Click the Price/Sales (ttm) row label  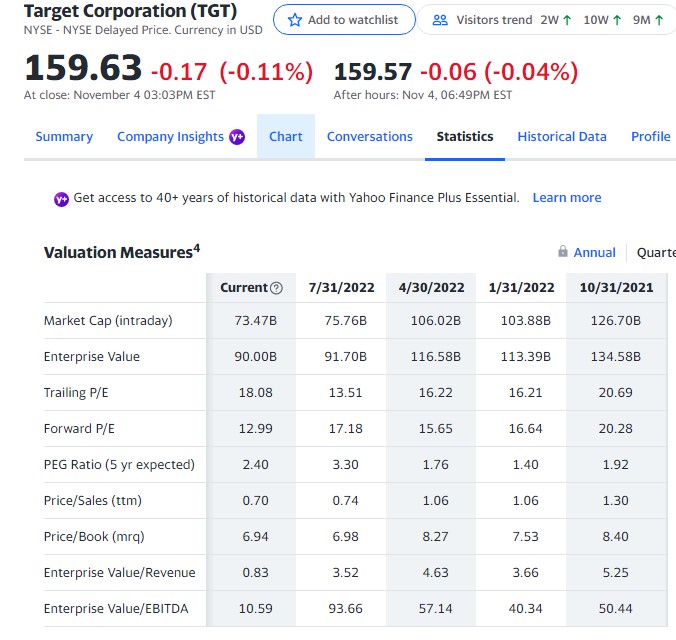coord(93,500)
